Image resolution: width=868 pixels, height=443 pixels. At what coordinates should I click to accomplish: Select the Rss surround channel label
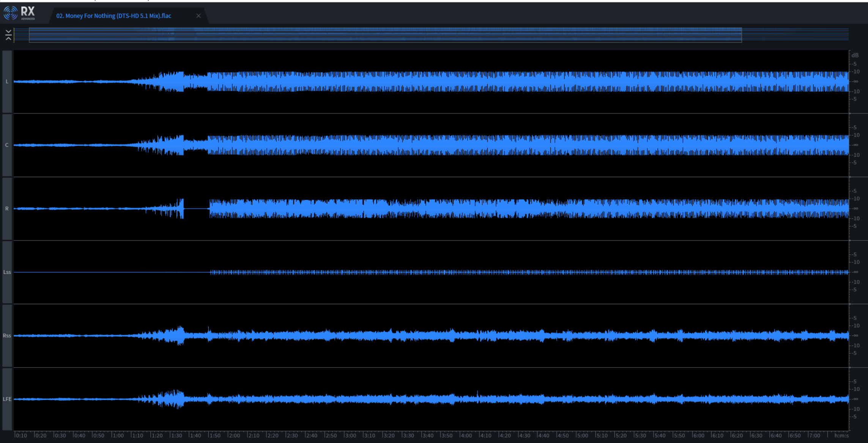coord(7,336)
